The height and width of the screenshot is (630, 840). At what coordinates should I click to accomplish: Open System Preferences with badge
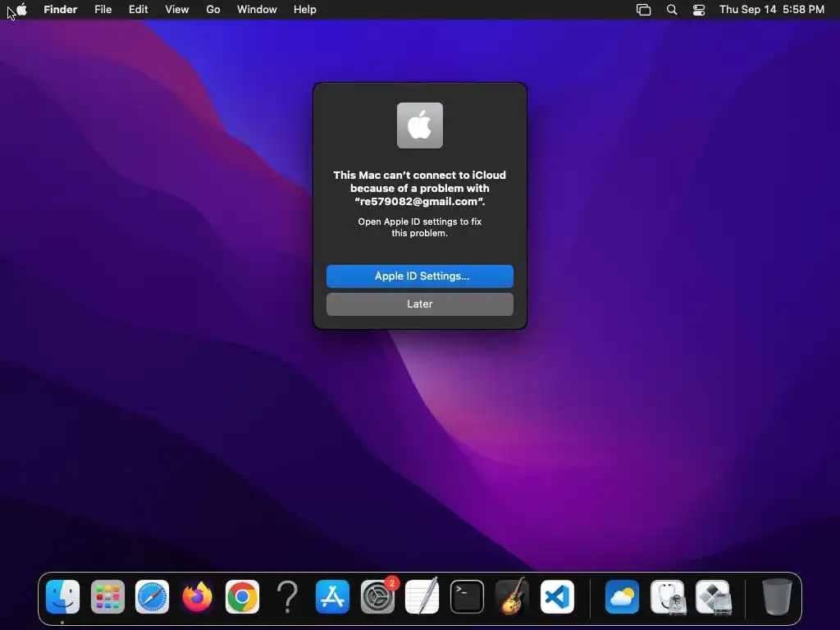click(x=377, y=596)
